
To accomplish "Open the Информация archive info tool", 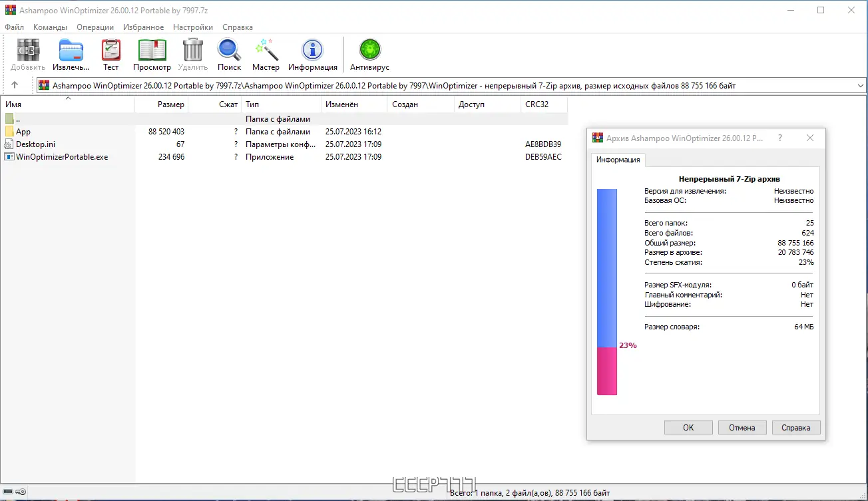I will point(312,50).
